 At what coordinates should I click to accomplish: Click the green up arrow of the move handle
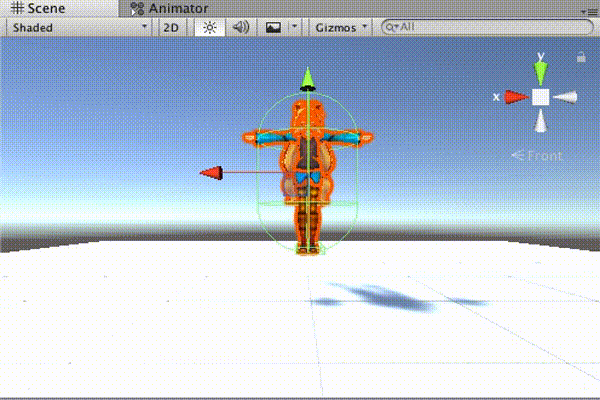[308, 78]
